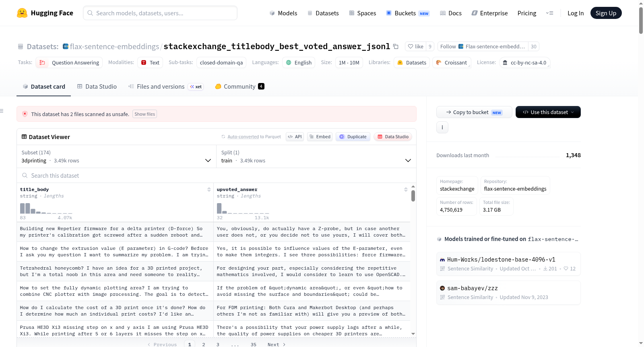
Task: Switch to the Community tab
Action: tap(239, 87)
